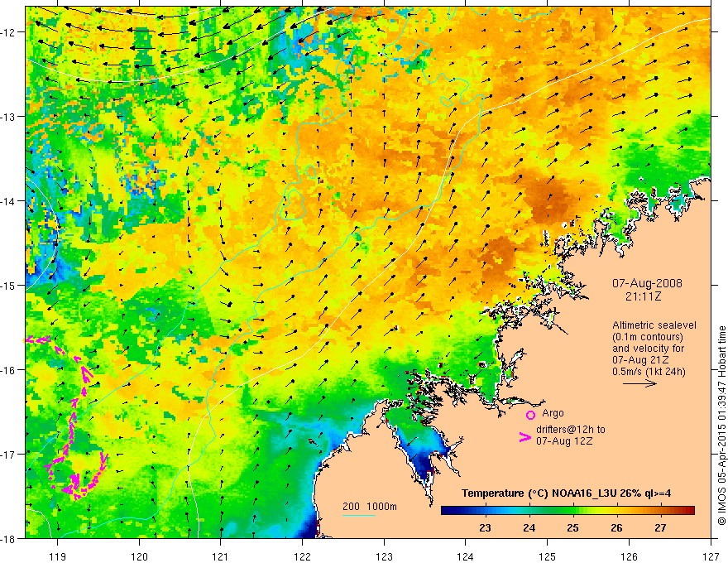Image resolution: width=728 pixels, height=563 pixels.
Task: Click the cyan bathymetry line in the legend
Action: click(359, 515)
